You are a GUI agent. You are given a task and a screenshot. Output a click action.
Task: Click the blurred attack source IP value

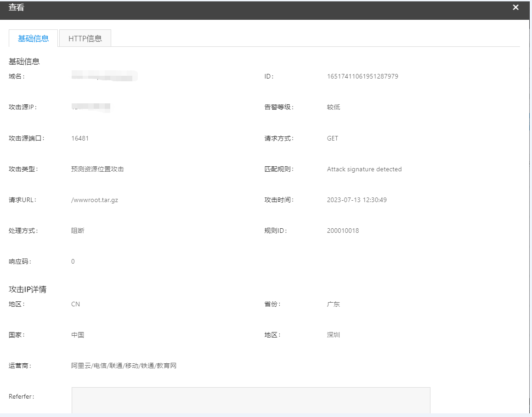click(x=91, y=107)
